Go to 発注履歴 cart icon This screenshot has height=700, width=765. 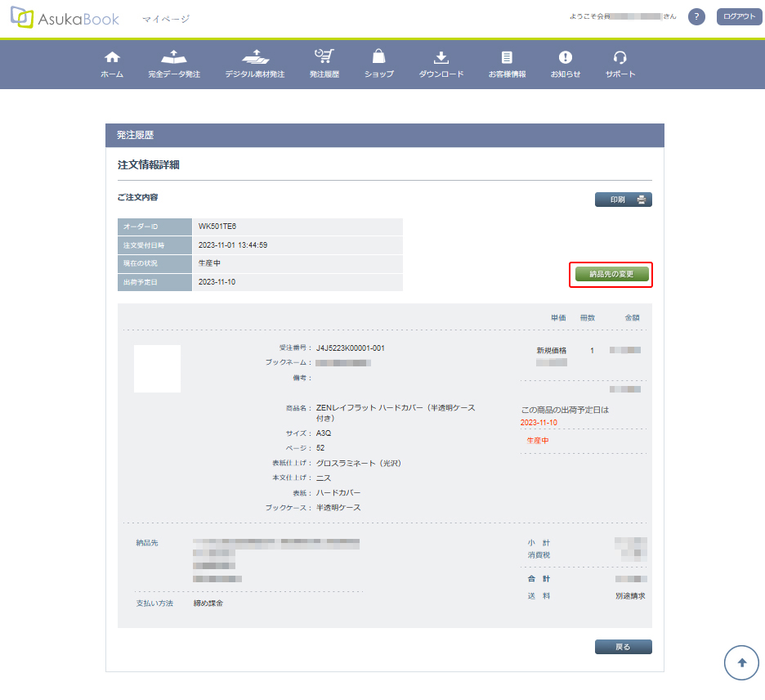(x=324, y=57)
